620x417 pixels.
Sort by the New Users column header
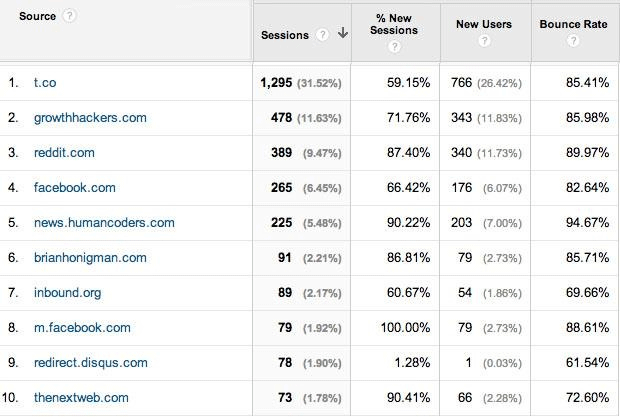pyautogui.click(x=484, y=24)
